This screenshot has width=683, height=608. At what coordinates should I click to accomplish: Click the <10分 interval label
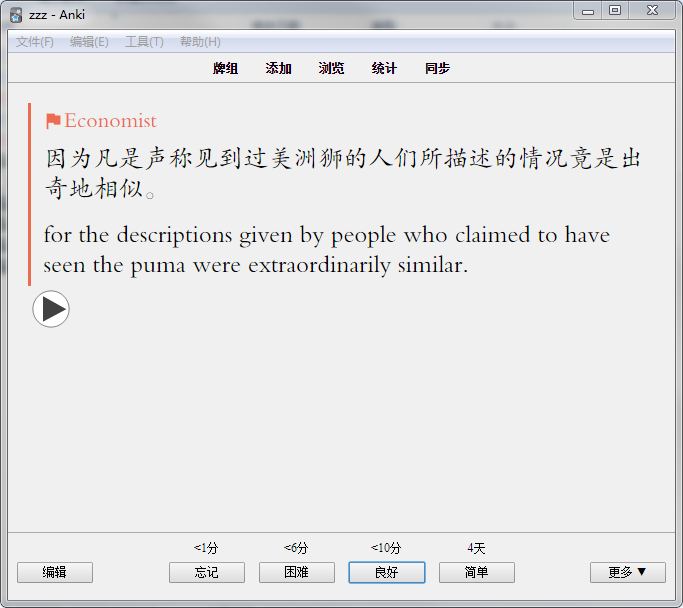pos(386,548)
